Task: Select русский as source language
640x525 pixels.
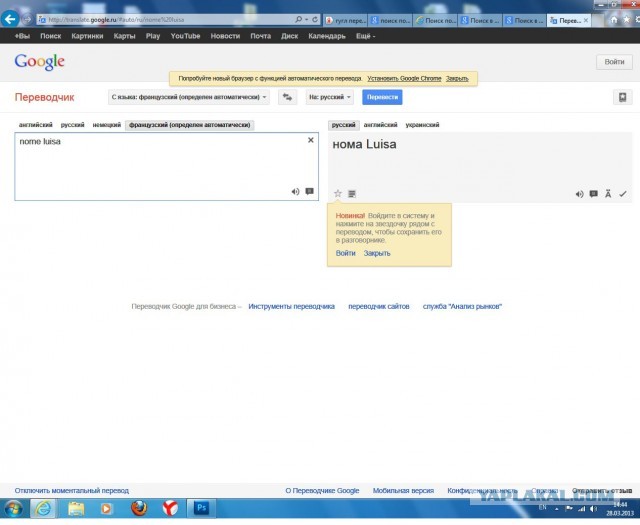Action: click(72, 125)
